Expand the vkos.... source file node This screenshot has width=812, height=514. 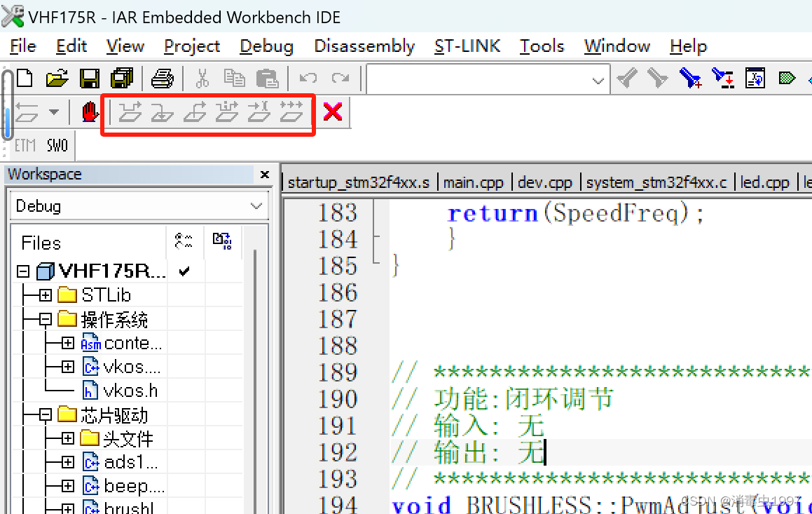68,367
